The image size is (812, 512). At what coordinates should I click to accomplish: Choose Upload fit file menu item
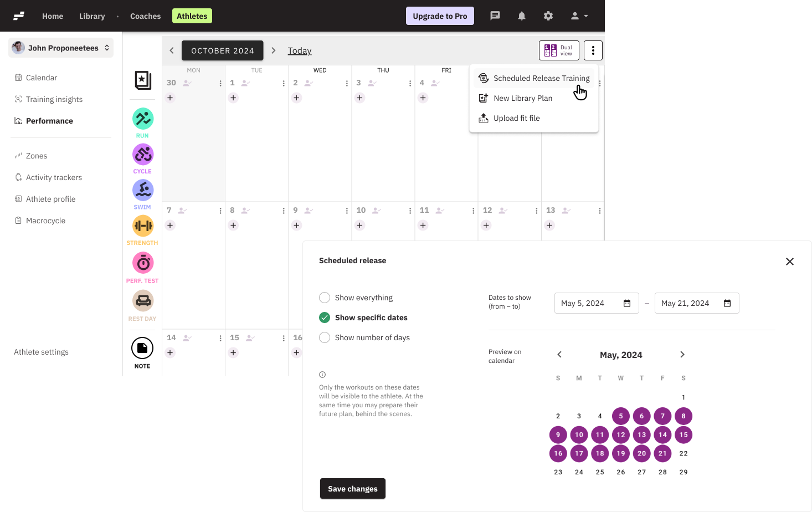[x=516, y=118]
